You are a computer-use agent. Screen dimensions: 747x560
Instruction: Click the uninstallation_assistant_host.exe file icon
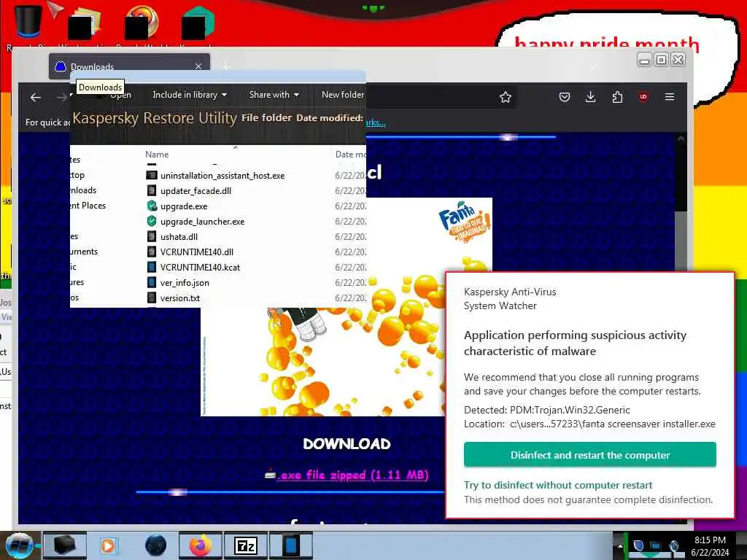152,175
